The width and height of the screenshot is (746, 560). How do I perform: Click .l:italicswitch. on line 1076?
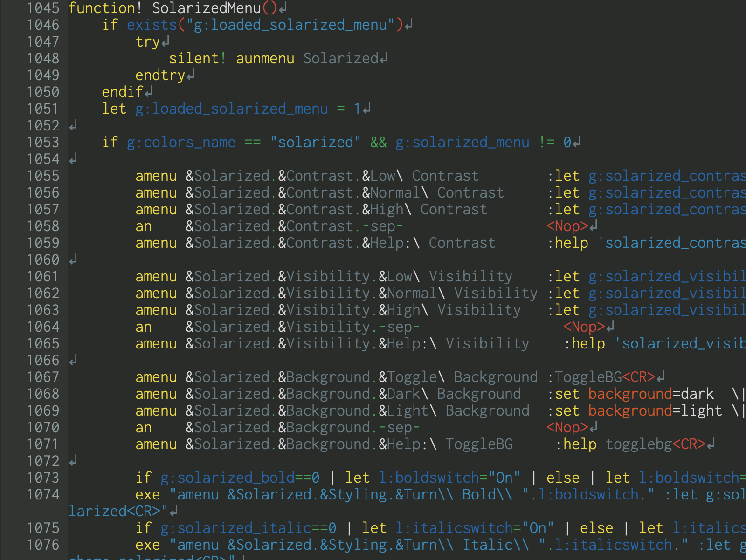click(x=614, y=545)
